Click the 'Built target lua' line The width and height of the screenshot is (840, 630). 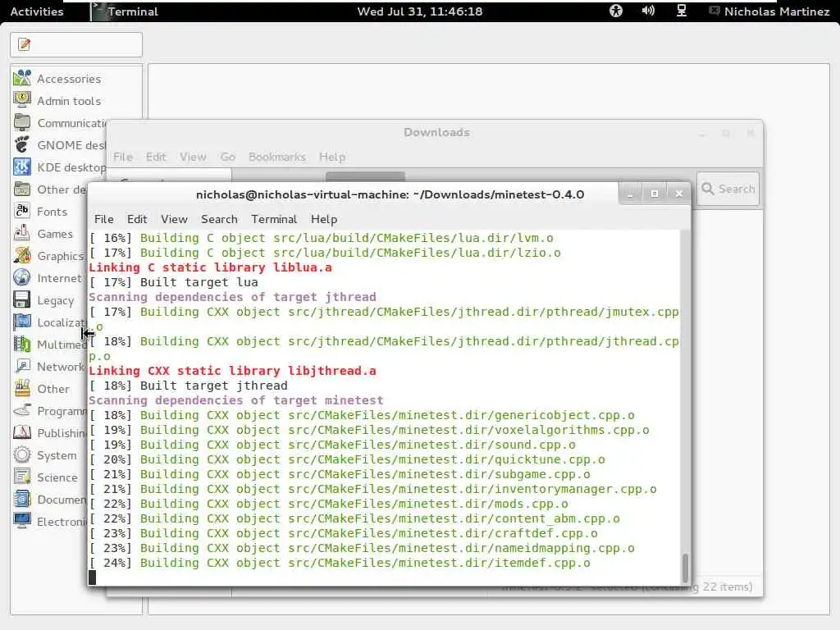[174, 282]
